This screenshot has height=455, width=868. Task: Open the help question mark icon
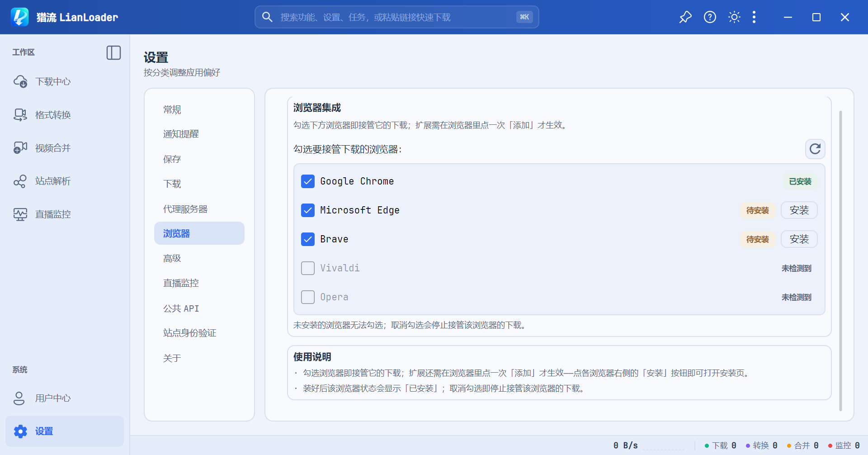[x=710, y=17]
